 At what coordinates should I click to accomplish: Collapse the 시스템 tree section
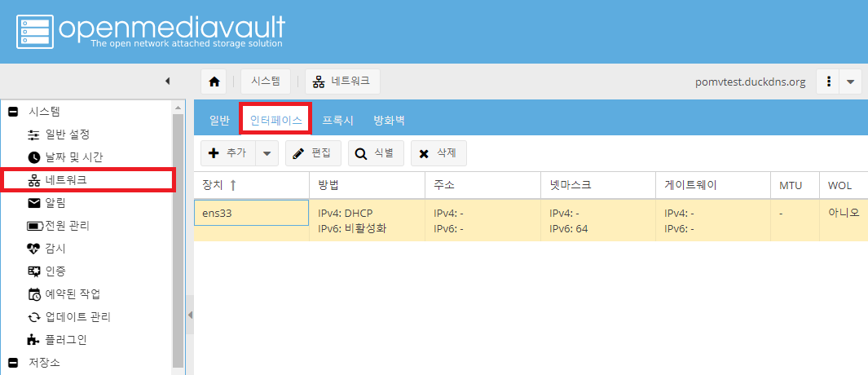13,111
